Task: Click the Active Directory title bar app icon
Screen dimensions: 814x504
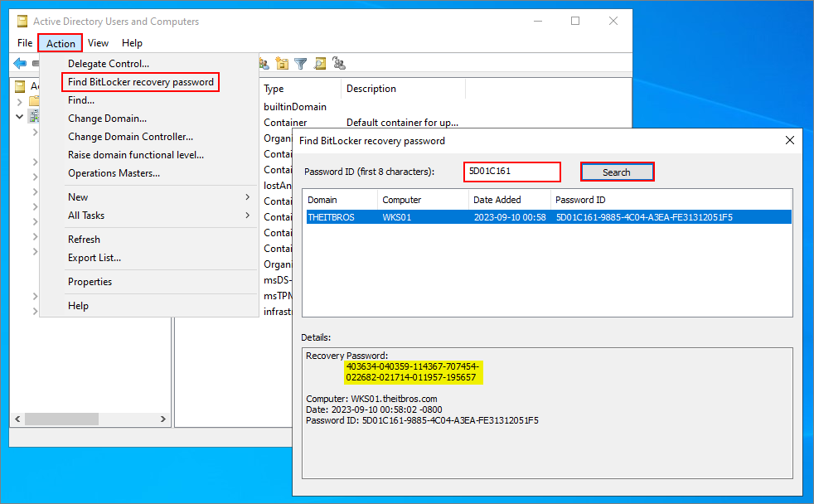Action: 22,22
